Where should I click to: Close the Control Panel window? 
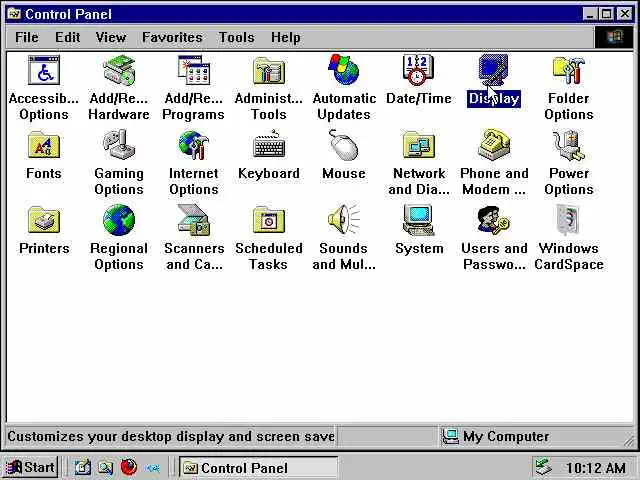click(x=625, y=14)
